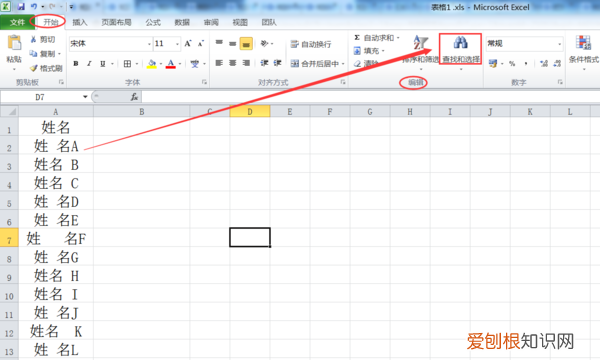Switch to the Insert (插入) tab
Viewport: 600px width, 360px height.
click(80, 22)
